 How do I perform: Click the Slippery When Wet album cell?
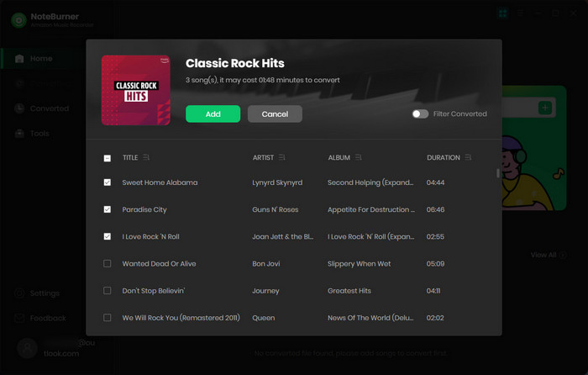pyautogui.click(x=360, y=264)
